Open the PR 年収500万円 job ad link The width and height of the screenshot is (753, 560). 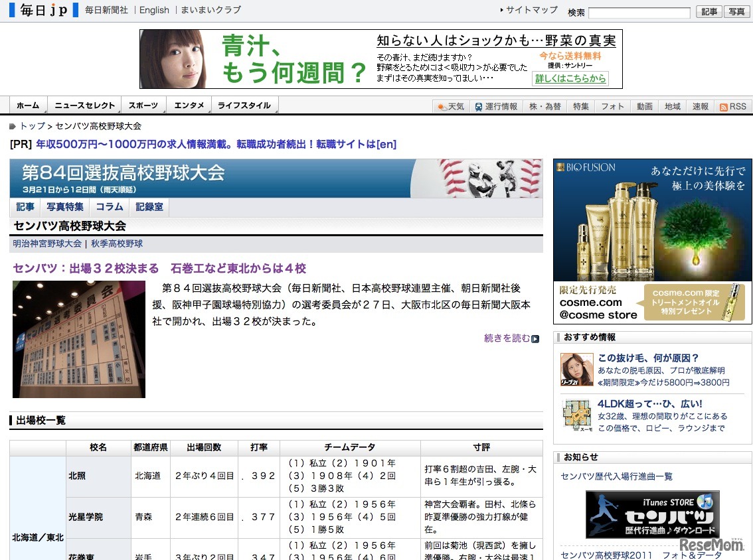pos(216,144)
